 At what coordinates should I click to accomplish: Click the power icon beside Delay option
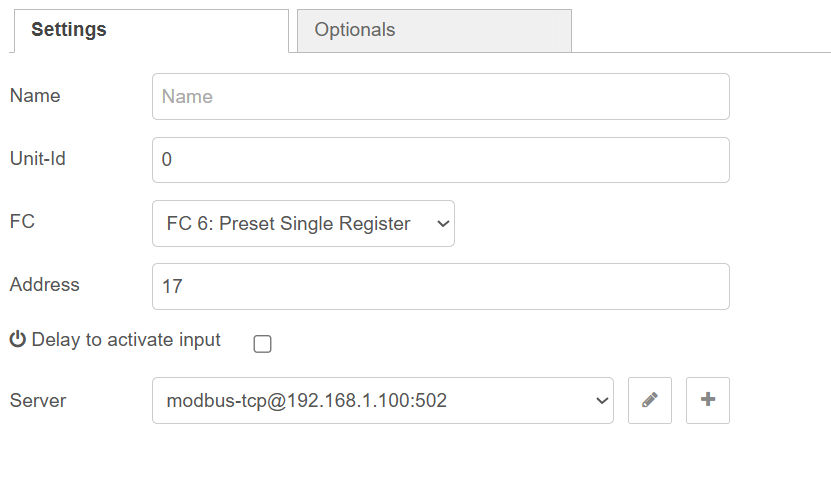17,339
